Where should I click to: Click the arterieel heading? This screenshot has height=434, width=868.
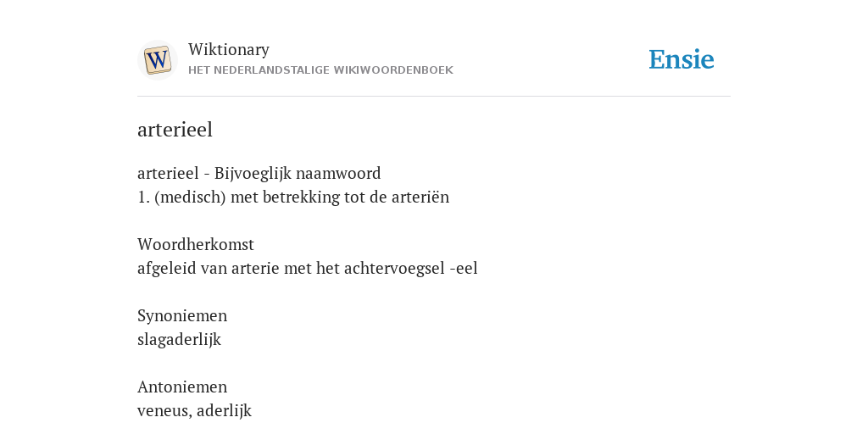[175, 130]
